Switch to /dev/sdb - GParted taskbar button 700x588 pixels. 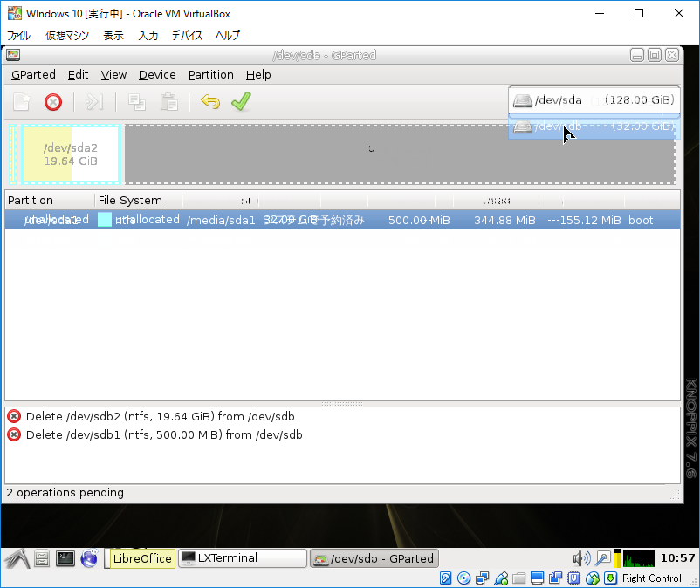[374, 558]
